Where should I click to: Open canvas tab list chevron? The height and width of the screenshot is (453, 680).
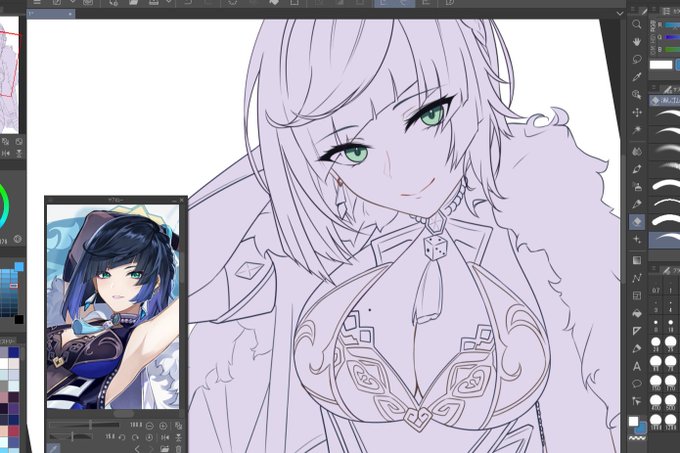tap(620, 13)
